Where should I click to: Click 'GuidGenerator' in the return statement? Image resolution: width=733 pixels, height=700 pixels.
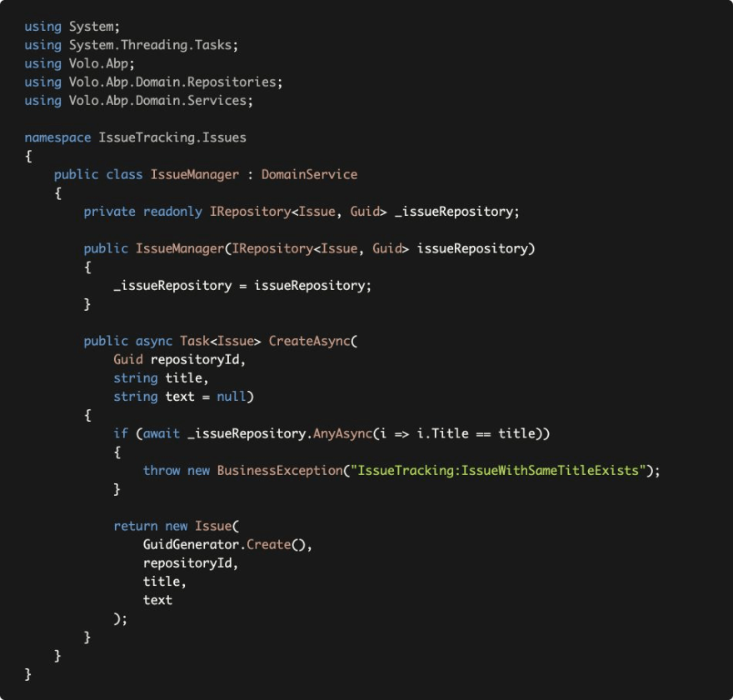[191, 545]
